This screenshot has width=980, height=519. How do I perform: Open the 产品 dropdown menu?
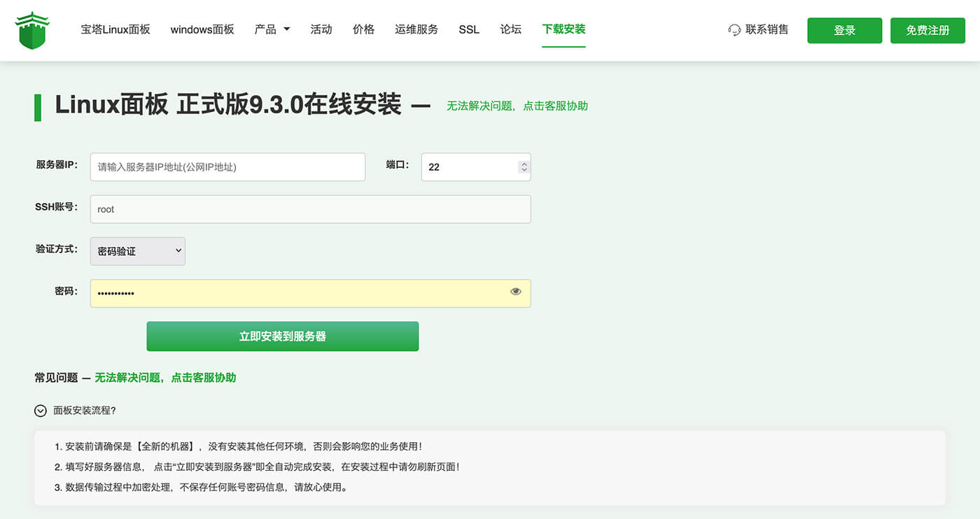(272, 29)
